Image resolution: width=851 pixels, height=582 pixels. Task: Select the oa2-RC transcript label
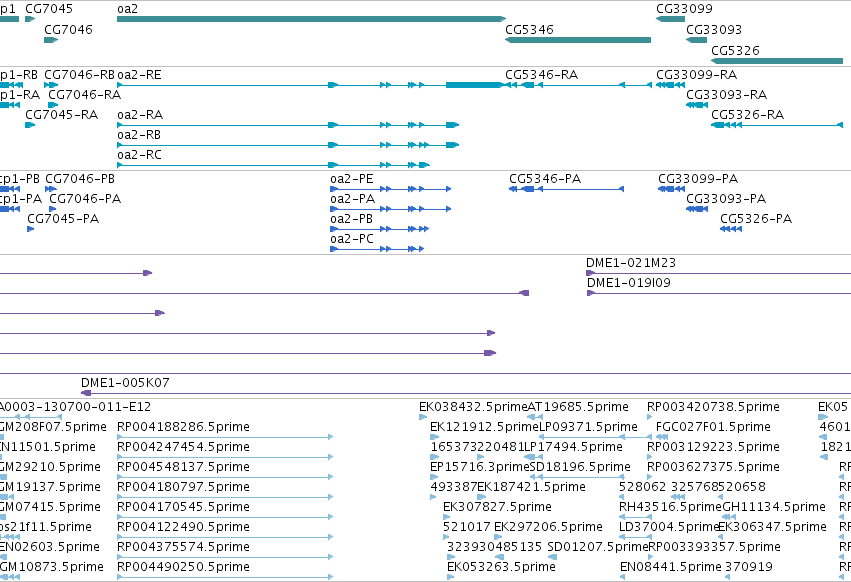click(x=139, y=155)
